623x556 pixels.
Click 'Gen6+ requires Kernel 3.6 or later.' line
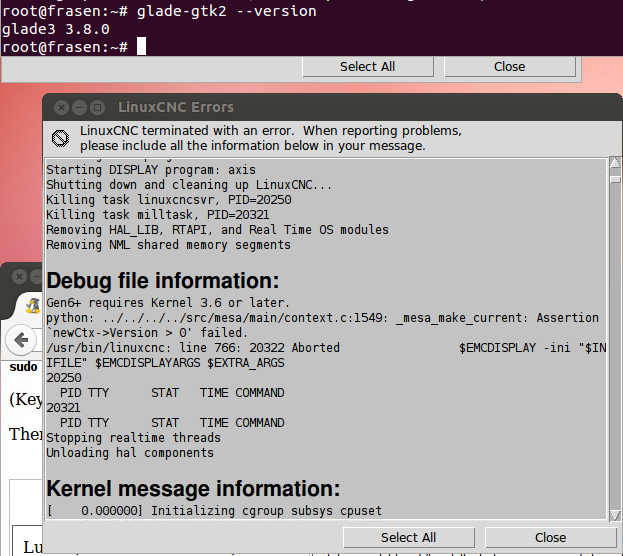click(x=168, y=303)
